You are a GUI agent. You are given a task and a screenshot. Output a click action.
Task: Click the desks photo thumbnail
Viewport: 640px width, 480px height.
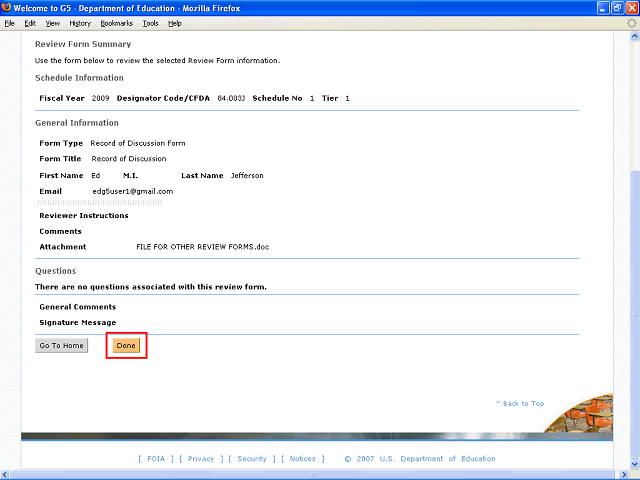tap(579, 413)
